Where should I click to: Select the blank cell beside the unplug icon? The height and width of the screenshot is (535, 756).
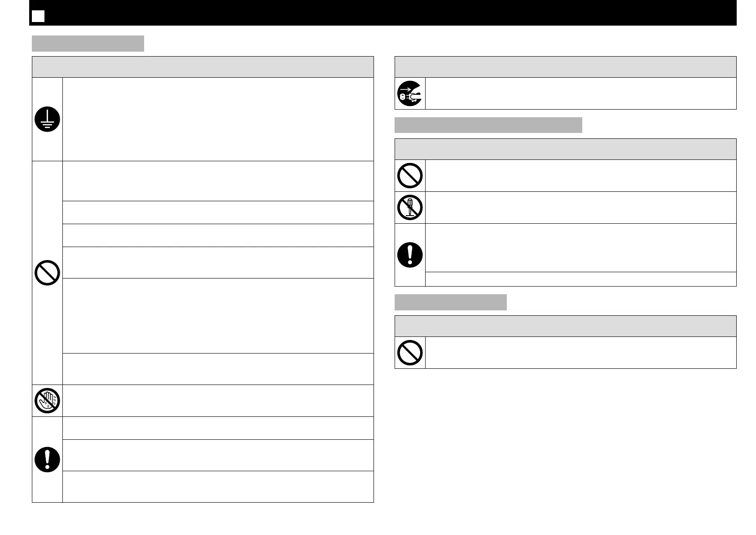[581, 93]
